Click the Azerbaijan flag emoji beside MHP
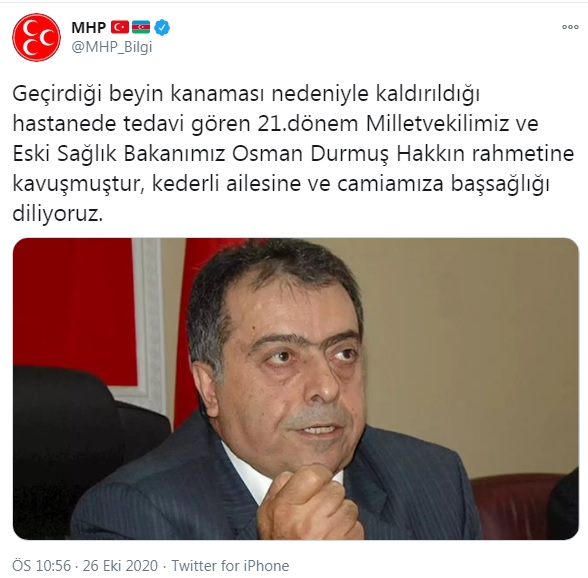Screen dimensions: 588x578 coord(141,27)
